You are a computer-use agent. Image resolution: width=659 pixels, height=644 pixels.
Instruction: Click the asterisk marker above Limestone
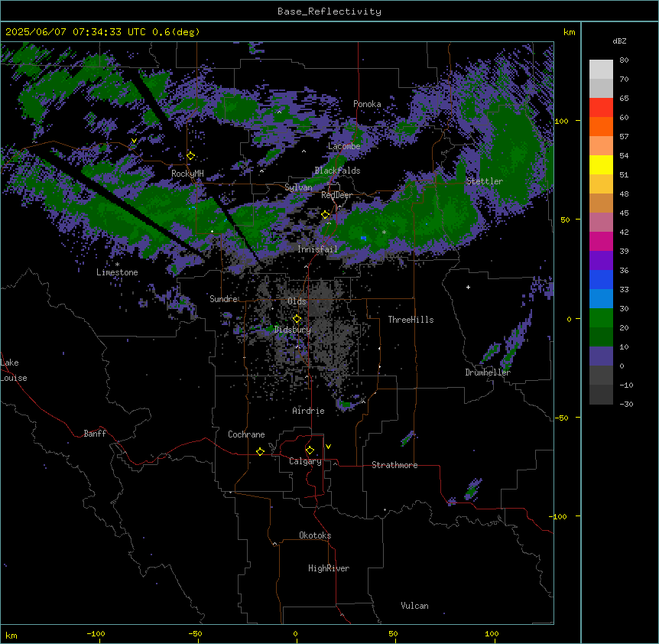click(117, 265)
